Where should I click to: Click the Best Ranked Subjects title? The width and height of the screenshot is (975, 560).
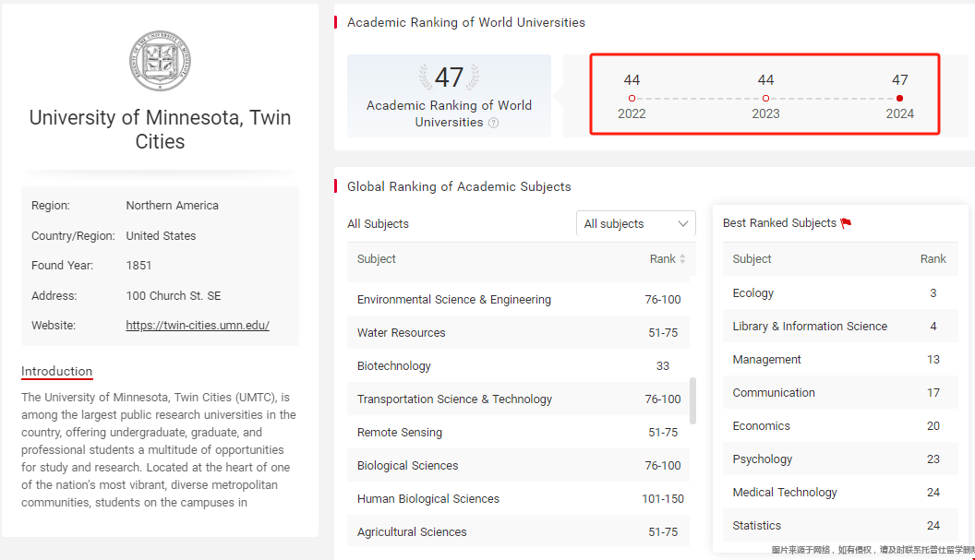coord(779,223)
